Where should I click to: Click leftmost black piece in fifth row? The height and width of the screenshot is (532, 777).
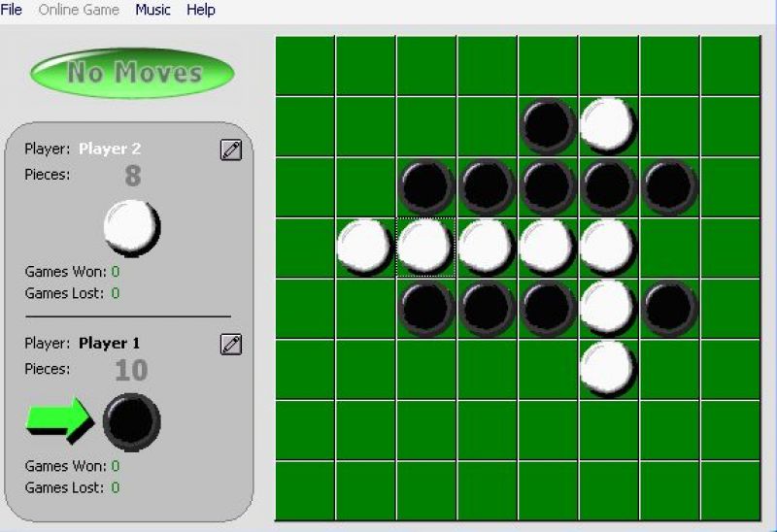tap(425, 309)
